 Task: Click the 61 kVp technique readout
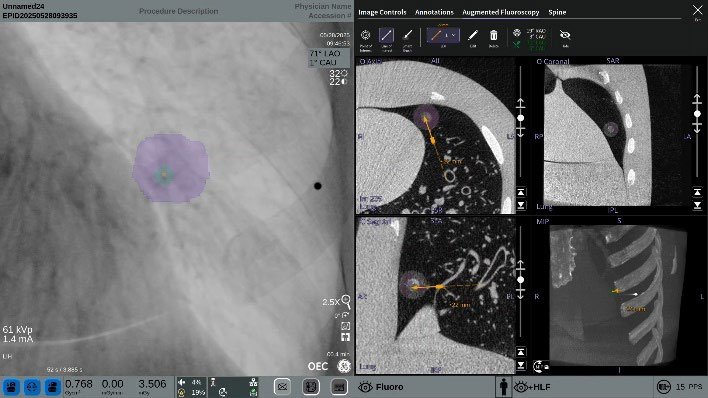click(x=17, y=329)
